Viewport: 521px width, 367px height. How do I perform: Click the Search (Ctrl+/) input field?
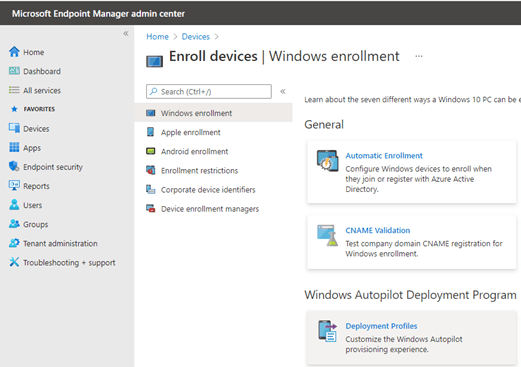pyautogui.click(x=209, y=91)
